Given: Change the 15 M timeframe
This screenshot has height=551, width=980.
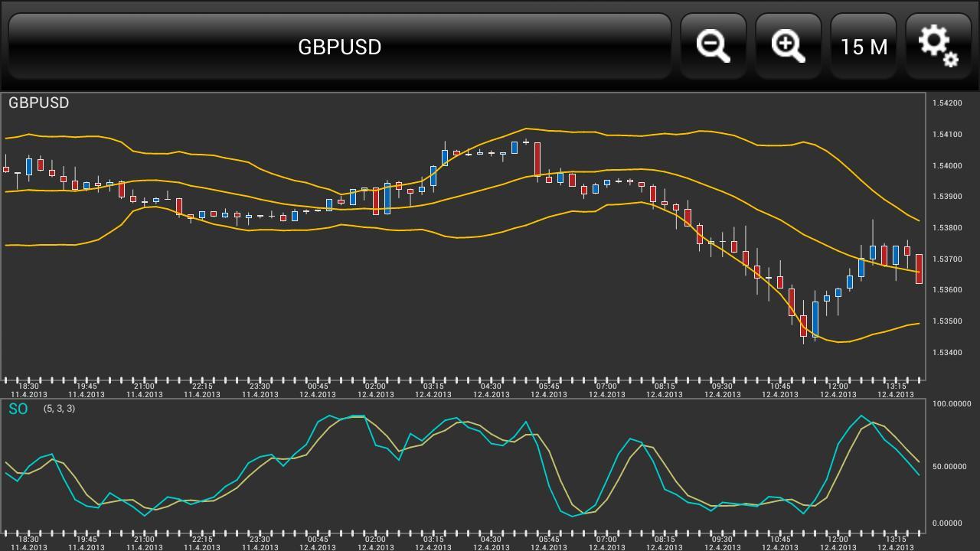Looking at the screenshot, I should pyautogui.click(x=864, y=46).
